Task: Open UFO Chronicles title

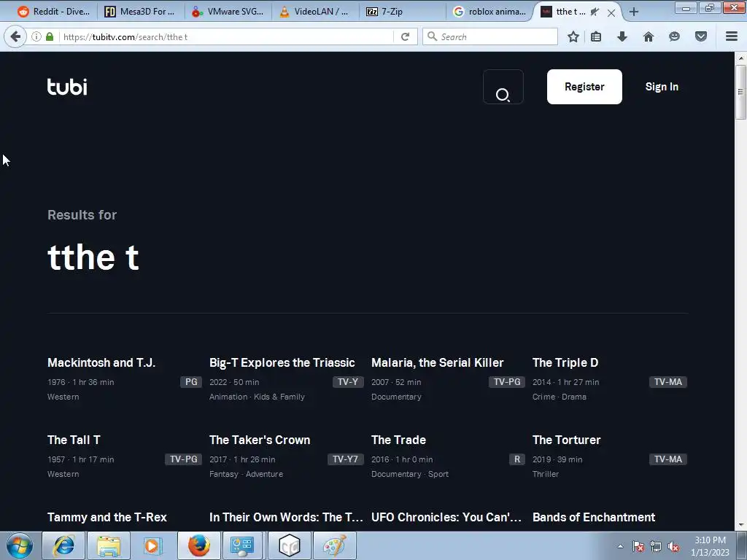Action: [x=446, y=517]
